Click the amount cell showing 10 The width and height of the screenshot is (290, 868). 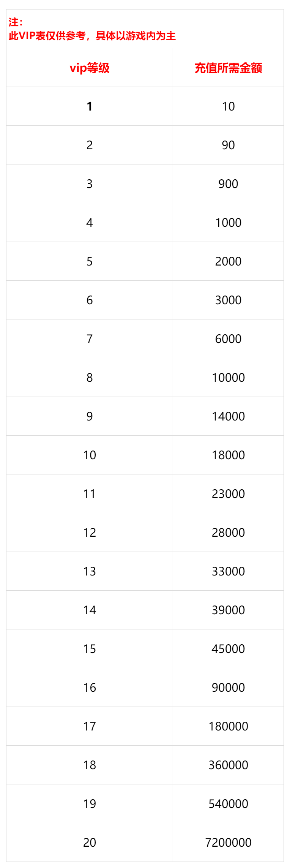point(228,106)
